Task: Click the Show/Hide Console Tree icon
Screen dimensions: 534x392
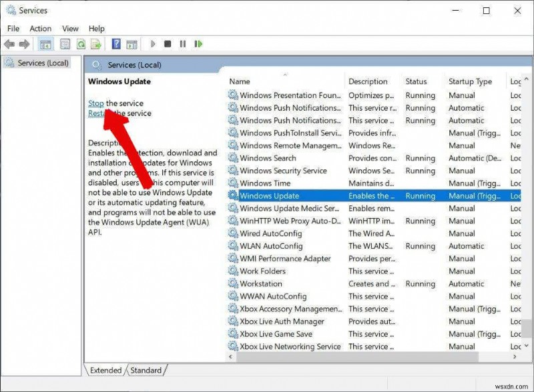Action: [44, 44]
